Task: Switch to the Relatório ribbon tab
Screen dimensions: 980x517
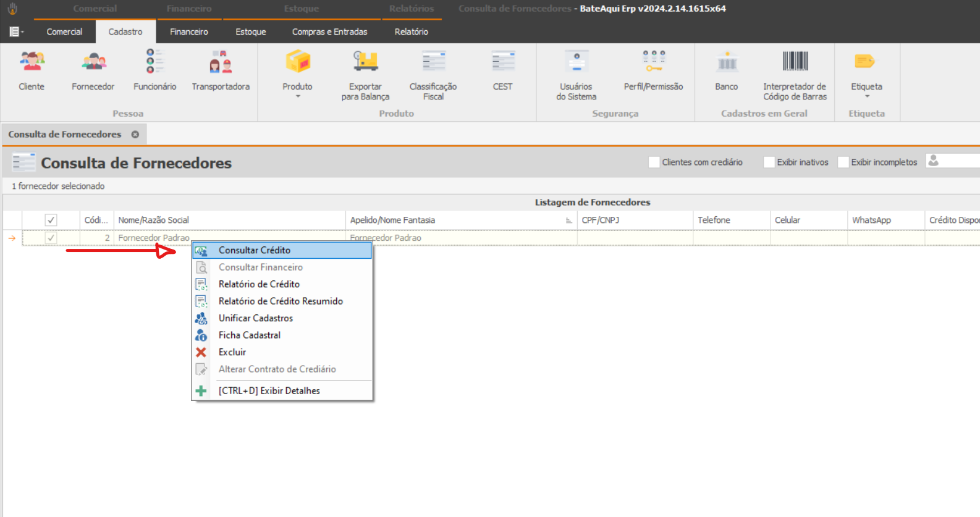Action: (x=412, y=32)
